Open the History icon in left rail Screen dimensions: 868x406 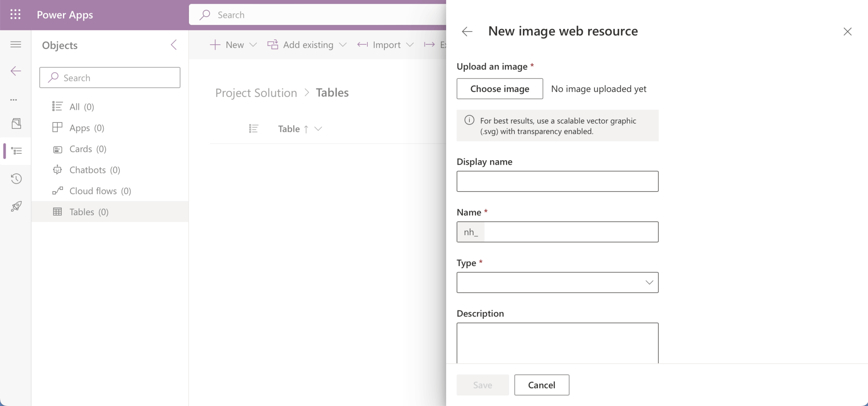point(16,179)
